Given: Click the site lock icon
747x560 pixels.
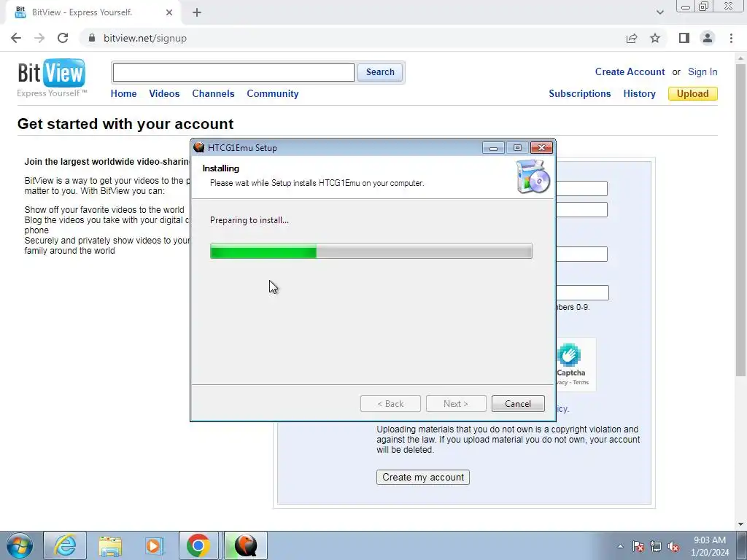Looking at the screenshot, I should 92,38.
